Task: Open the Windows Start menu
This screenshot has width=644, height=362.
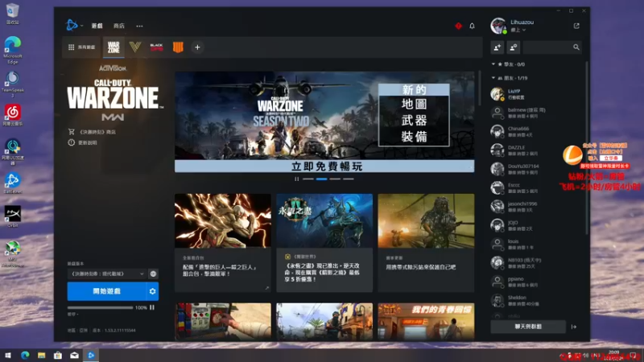Action: tap(8, 356)
